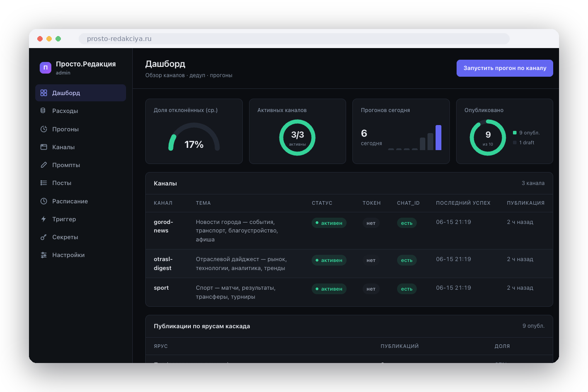Click the Прогоны clock icon
The width and height of the screenshot is (588, 392).
point(43,129)
